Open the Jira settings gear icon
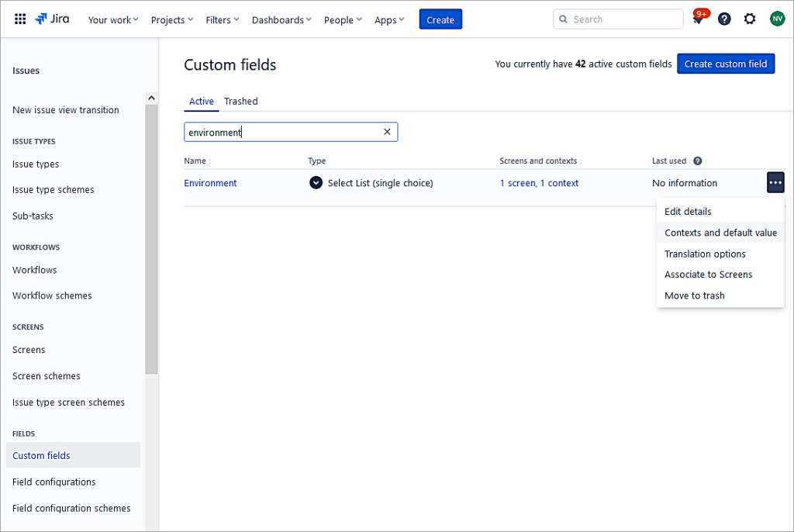 coord(749,19)
